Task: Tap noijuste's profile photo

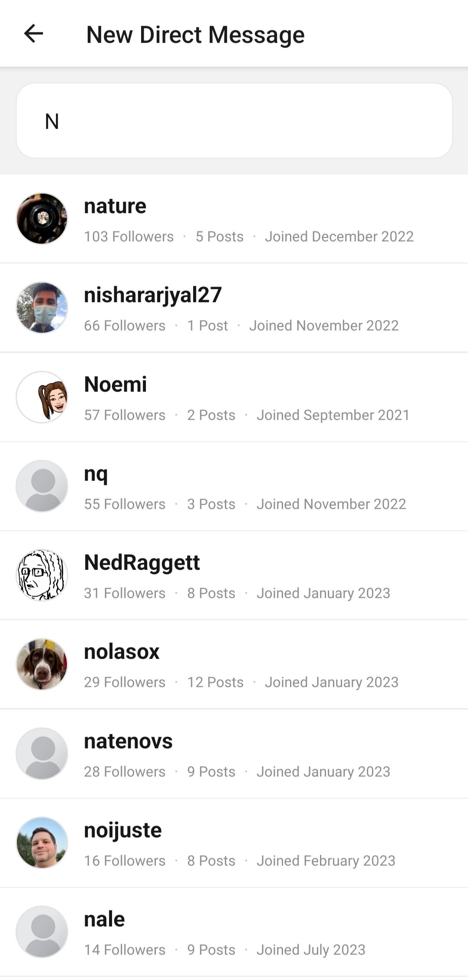Action: [42, 843]
